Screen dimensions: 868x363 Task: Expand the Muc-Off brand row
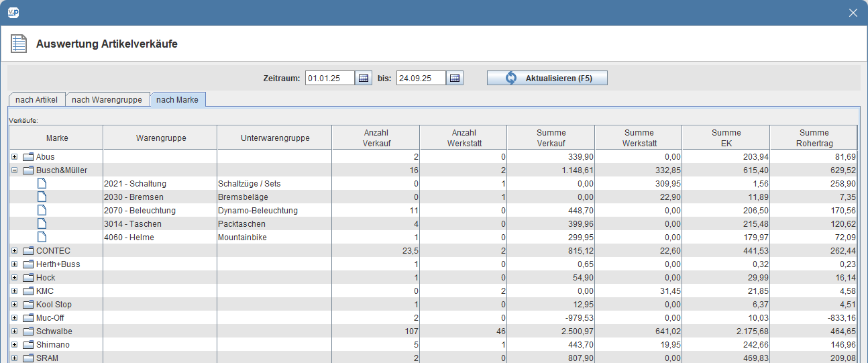click(x=15, y=318)
